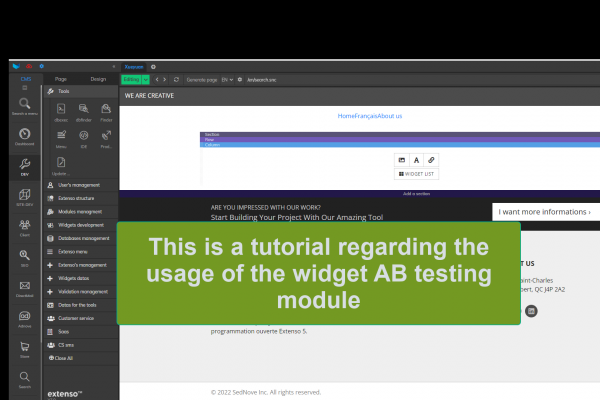Click Add a section bar
Image resolution: width=600 pixels, height=400 pixels.
(416, 194)
